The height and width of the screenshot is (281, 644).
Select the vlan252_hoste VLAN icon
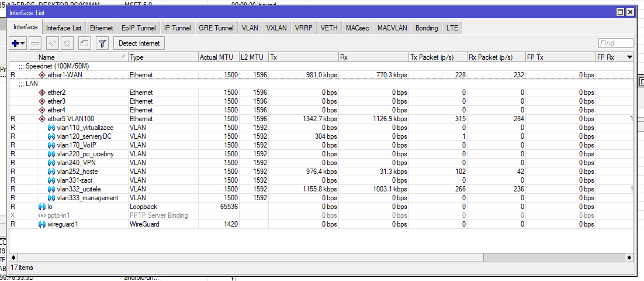click(51, 172)
